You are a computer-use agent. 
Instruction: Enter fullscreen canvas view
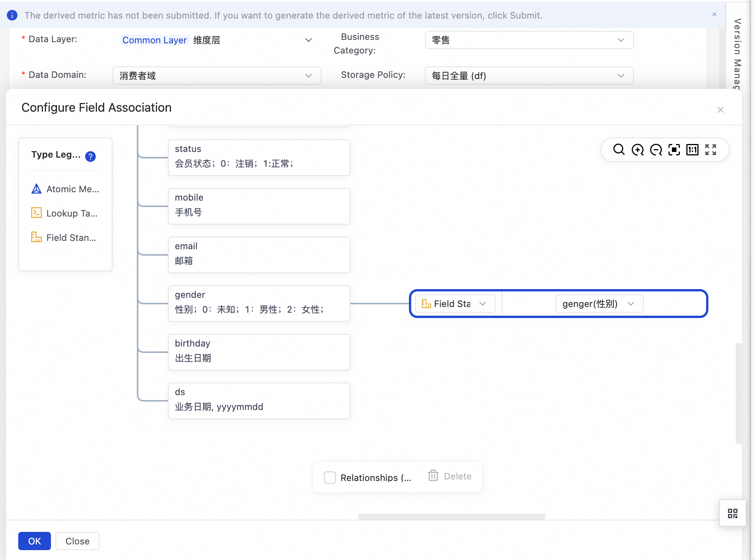[710, 150]
